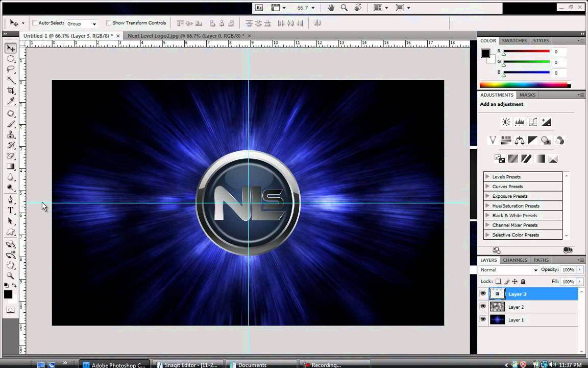Screen dimensions: 588x368
Task: Switch to the Styles tab
Action: tap(541, 40)
